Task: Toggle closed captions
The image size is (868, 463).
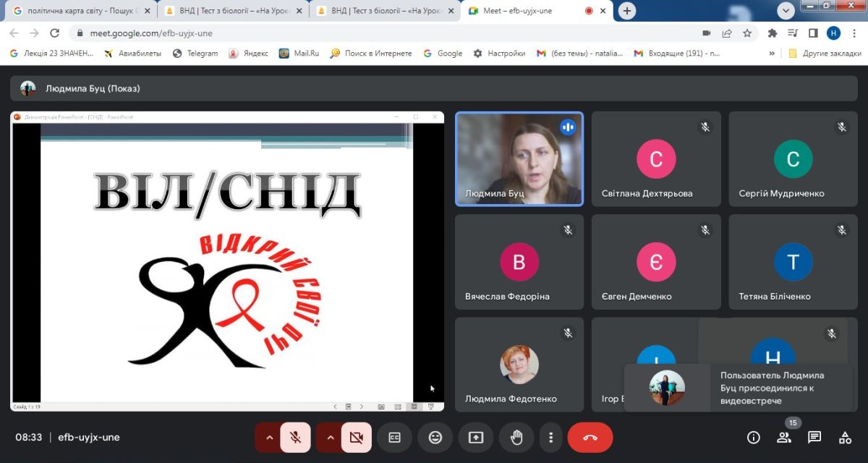Action: point(394,438)
